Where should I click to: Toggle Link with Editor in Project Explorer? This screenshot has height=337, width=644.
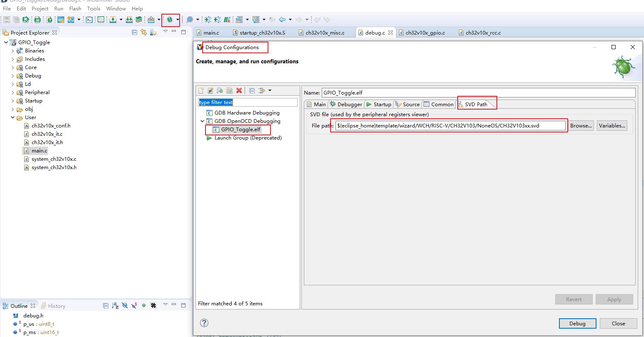[144, 32]
